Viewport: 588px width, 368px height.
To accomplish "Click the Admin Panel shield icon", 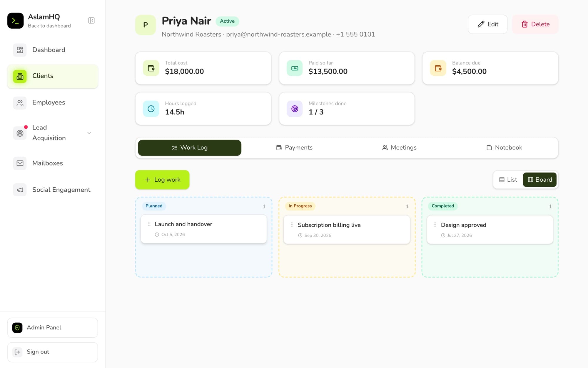I will click(17, 328).
